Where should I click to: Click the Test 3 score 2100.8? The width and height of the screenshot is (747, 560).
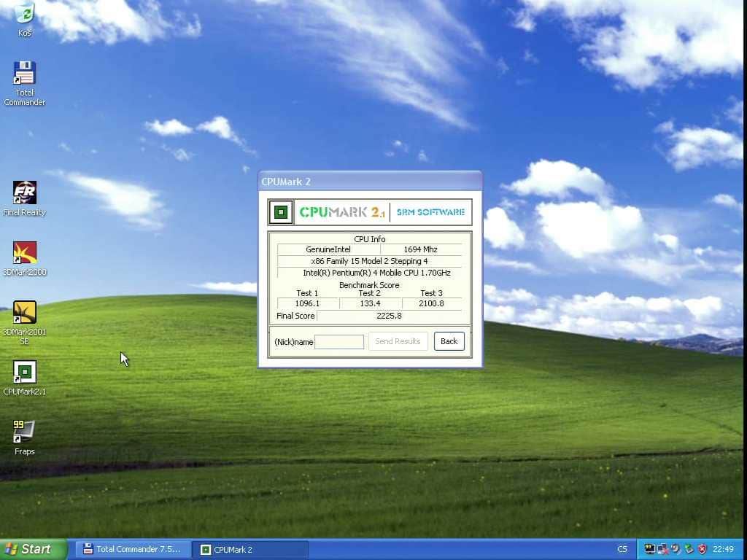(431, 303)
